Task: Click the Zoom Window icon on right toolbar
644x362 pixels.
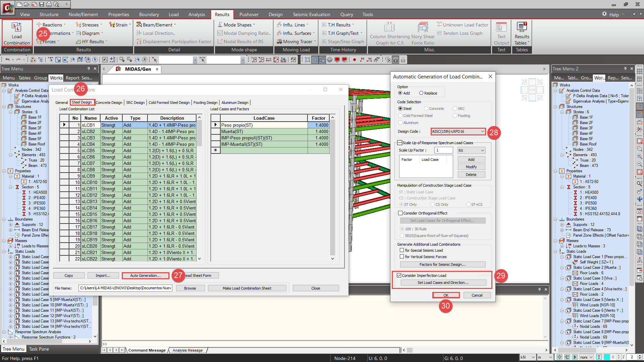Action: coord(640,148)
